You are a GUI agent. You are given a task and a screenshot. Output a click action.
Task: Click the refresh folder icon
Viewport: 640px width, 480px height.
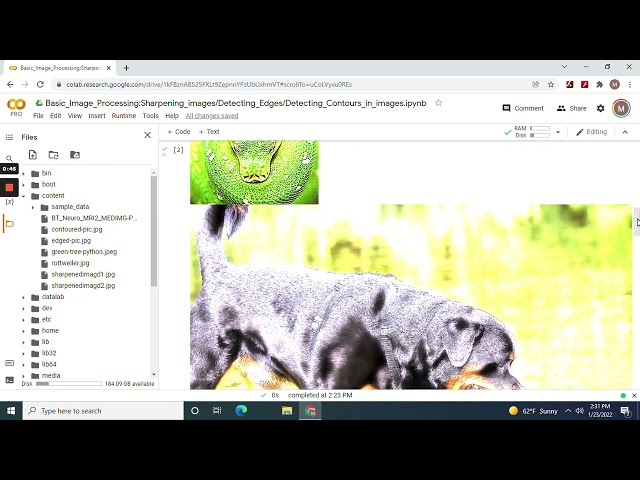53,155
